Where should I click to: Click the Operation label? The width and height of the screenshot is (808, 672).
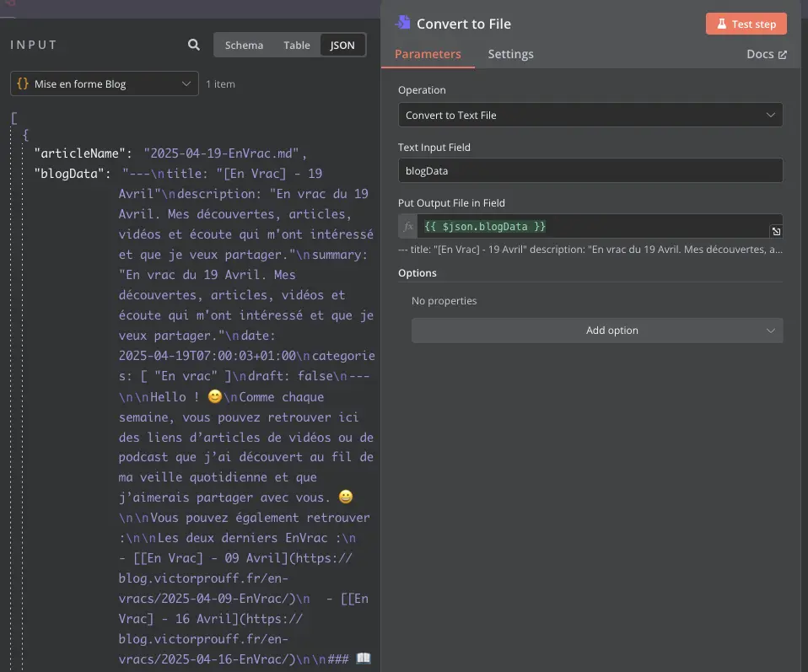pos(422,90)
